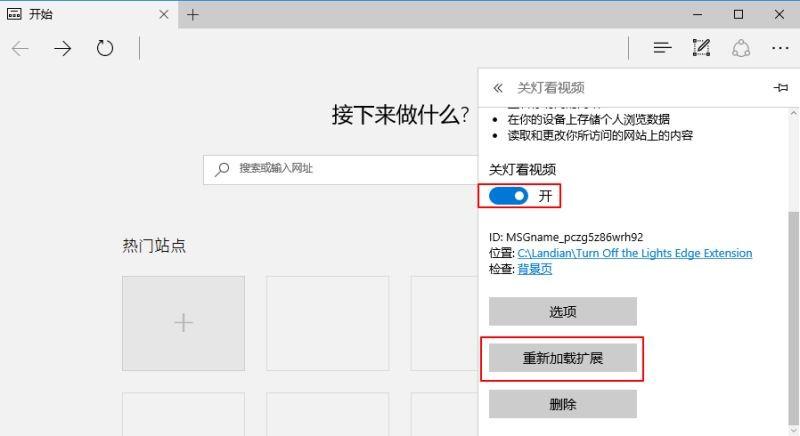Open the Hub (favorites and history)
The image size is (800, 436).
coord(662,48)
